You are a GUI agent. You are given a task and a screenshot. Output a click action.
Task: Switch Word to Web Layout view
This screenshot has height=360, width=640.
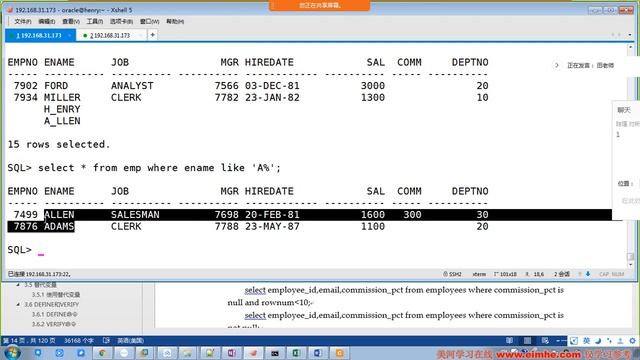[x=545, y=340]
